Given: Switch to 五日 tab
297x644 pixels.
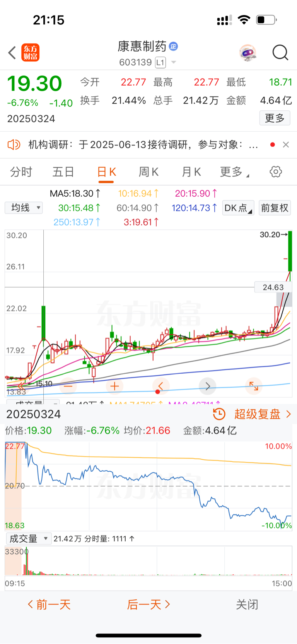Looking at the screenshot, I should pos(63,172).
